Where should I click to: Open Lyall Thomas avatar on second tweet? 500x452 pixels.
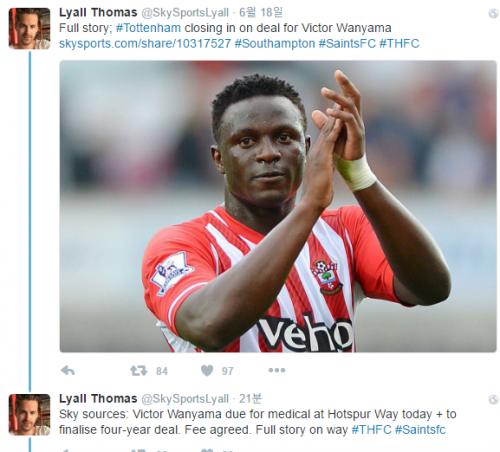[x=29, y=414]
